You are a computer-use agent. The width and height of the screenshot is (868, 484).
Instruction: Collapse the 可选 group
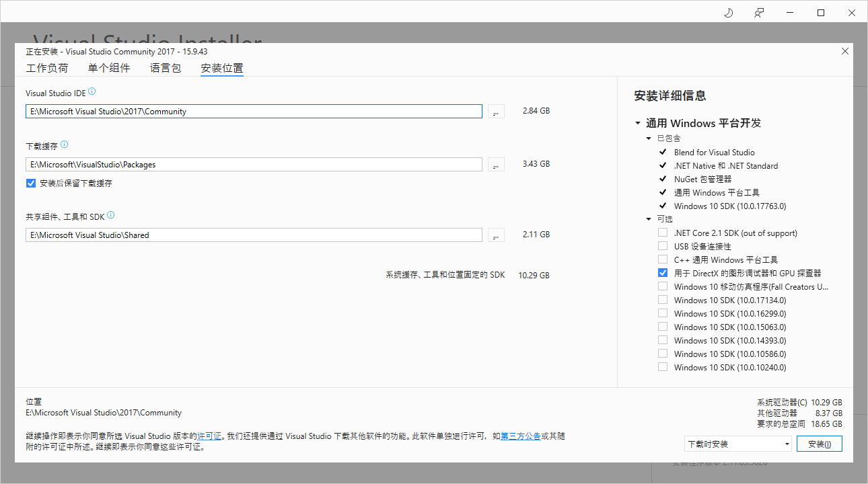point(649,219)
